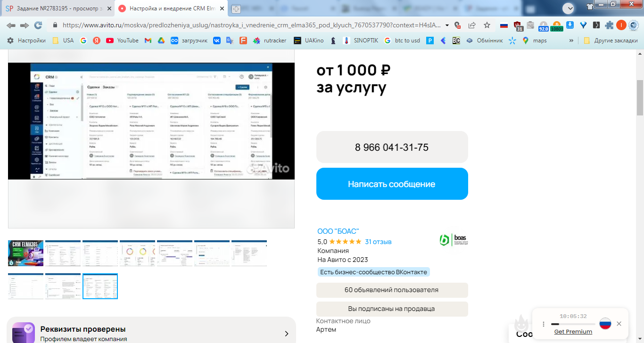The width and height of the screenshot is (644, 343).
Task: Select the Настройка и внедрение CRM tab
Action: pos(171,8)
